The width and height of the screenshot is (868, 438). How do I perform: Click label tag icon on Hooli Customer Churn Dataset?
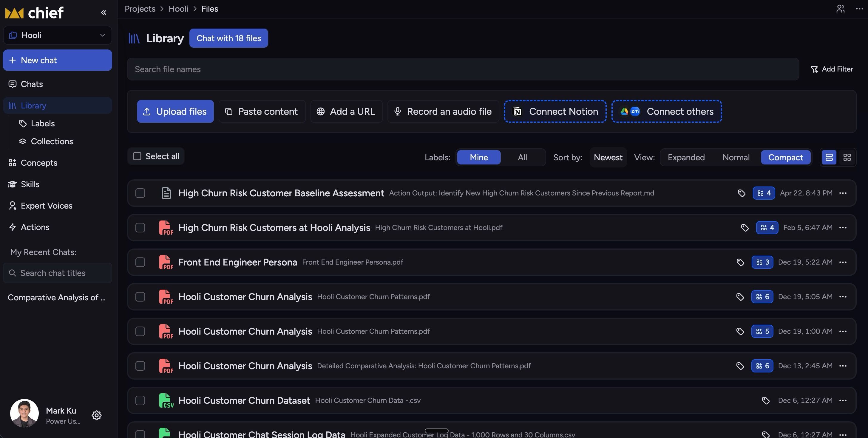766,401
